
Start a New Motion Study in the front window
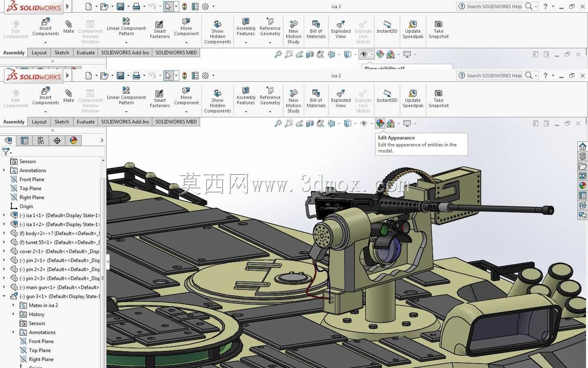coord(294,101)
